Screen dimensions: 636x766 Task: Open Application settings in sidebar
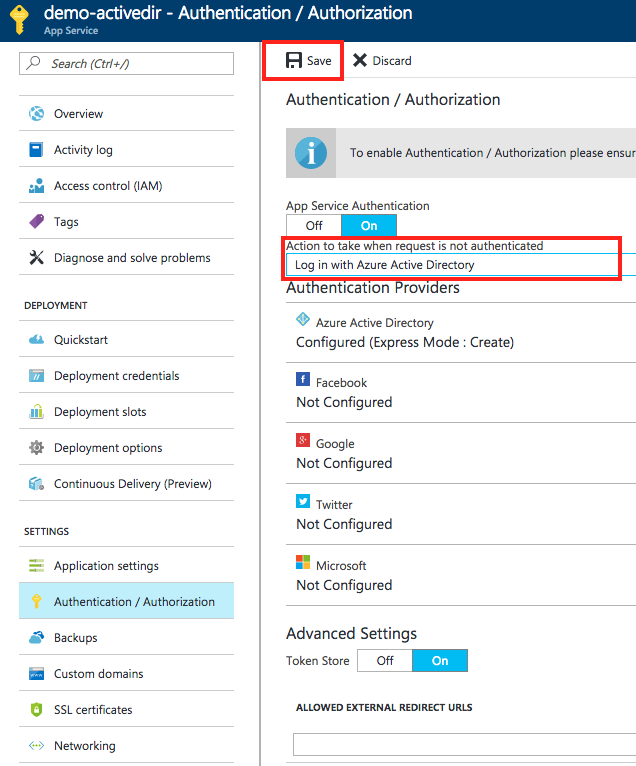tap(127, 565)
